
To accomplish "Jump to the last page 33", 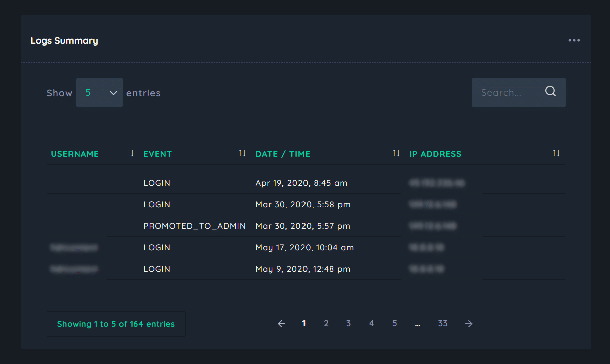I will (x=443, y=323).
